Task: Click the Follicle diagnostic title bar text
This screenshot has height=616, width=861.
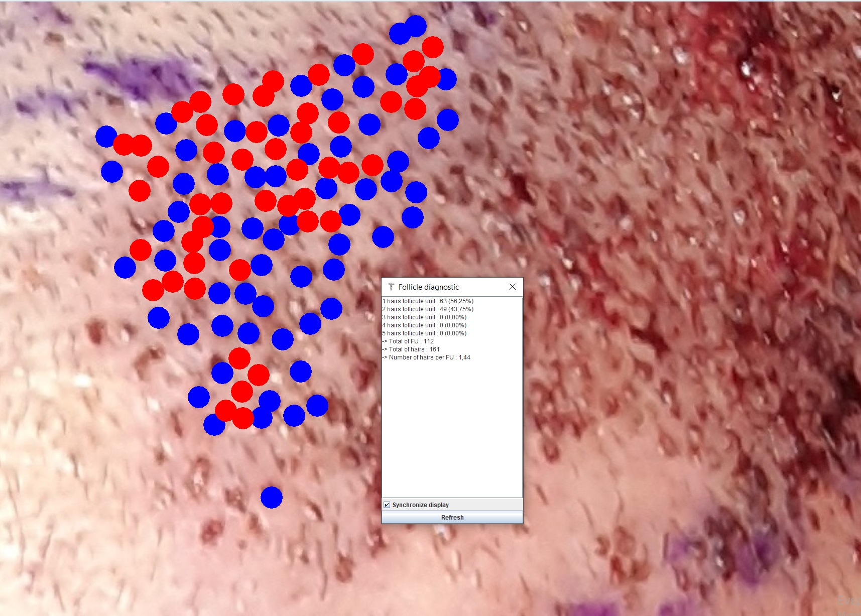Action: [x=428, y=287]
